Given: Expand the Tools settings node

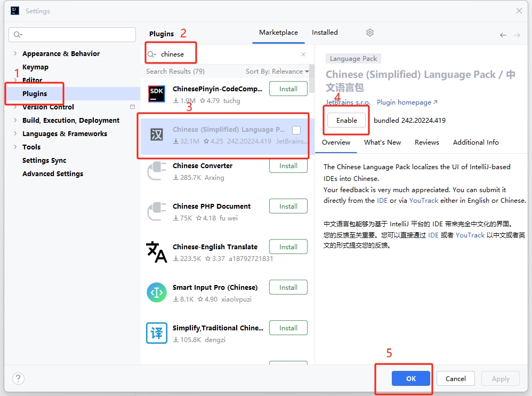Looking at the screenshot, I should 15,147.
